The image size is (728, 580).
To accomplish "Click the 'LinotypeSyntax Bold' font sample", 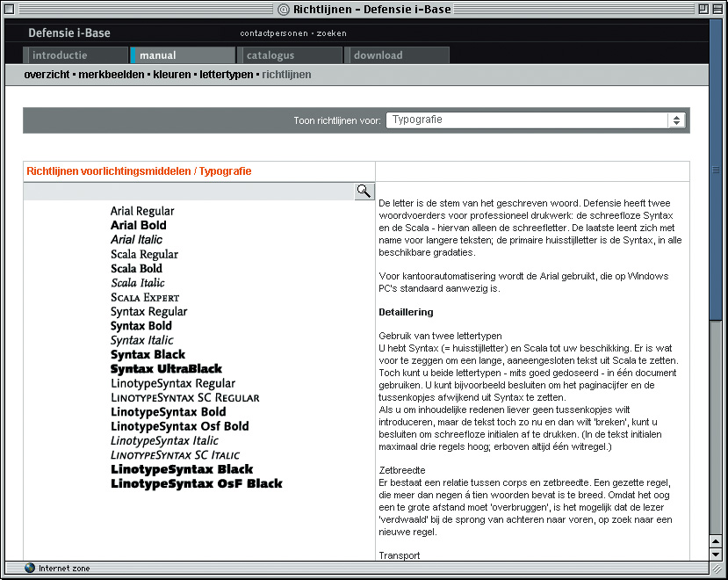I will tap(169, 412).
